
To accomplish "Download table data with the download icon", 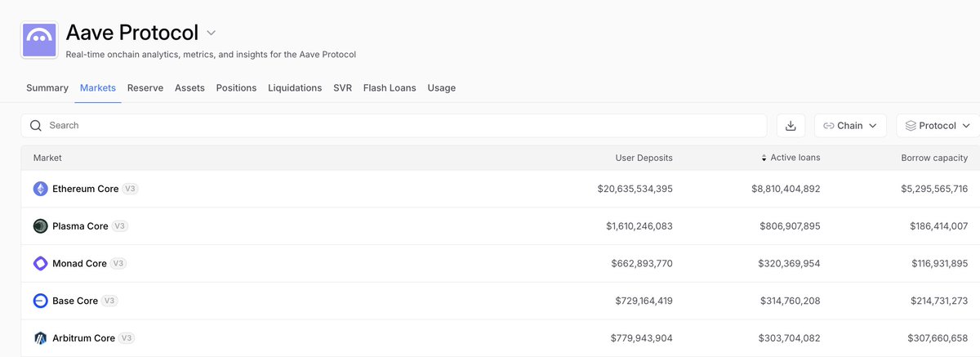I will point(791,126).
